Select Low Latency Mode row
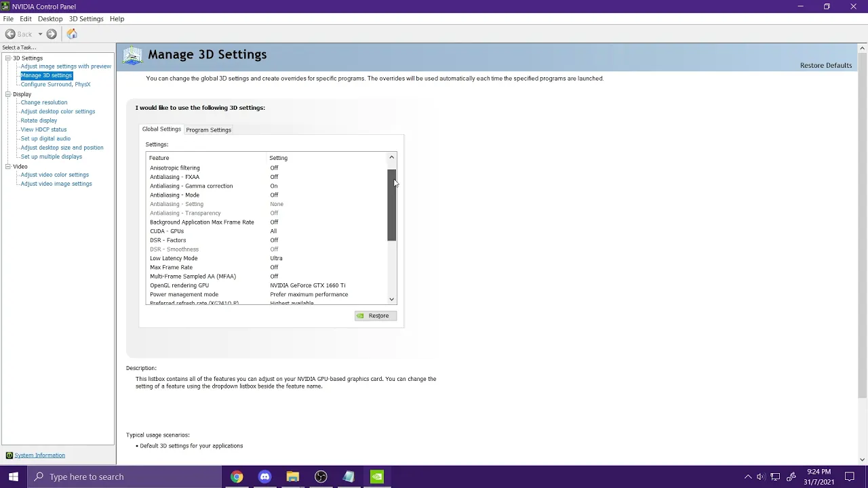The image size is (868, 488). tap(266, 258)
